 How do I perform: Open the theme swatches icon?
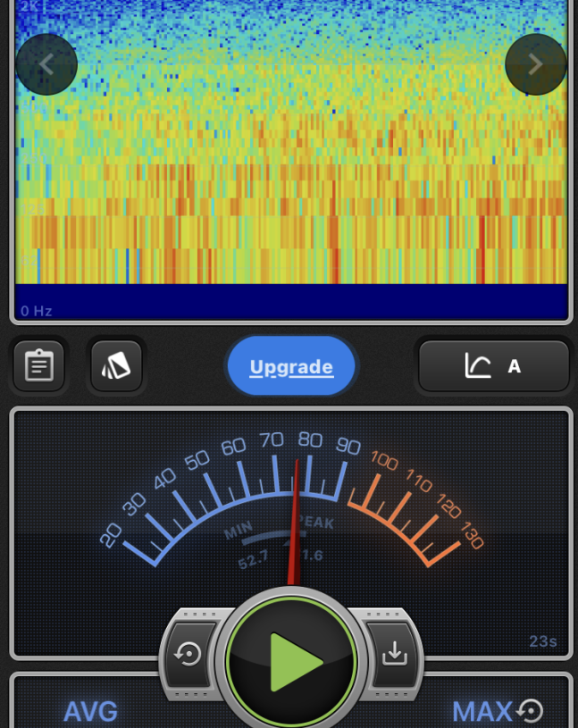[x=116, y=366]
